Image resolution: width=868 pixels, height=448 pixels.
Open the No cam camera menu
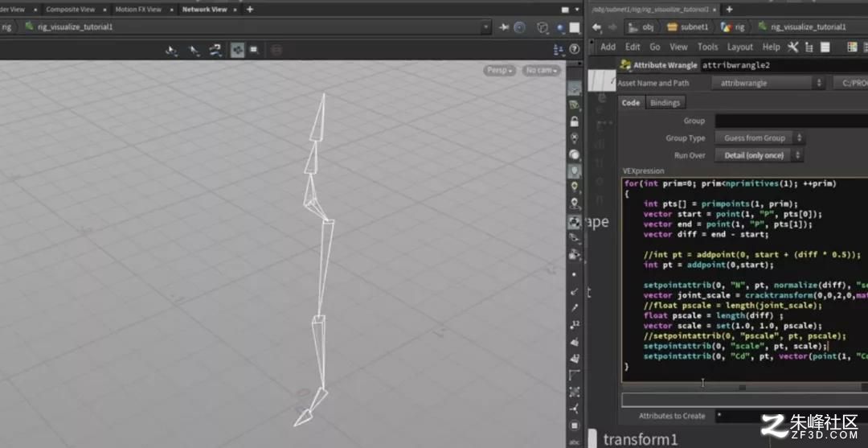coord(541,70)
